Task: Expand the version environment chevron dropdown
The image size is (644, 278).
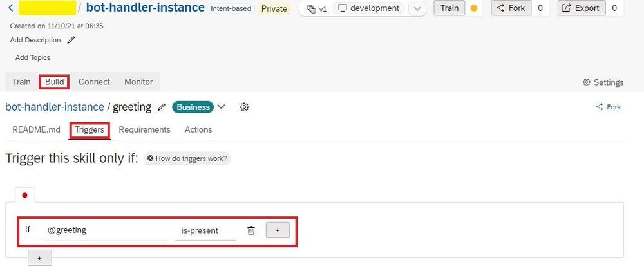Action: pyautogui.click(x=417, y=8)
